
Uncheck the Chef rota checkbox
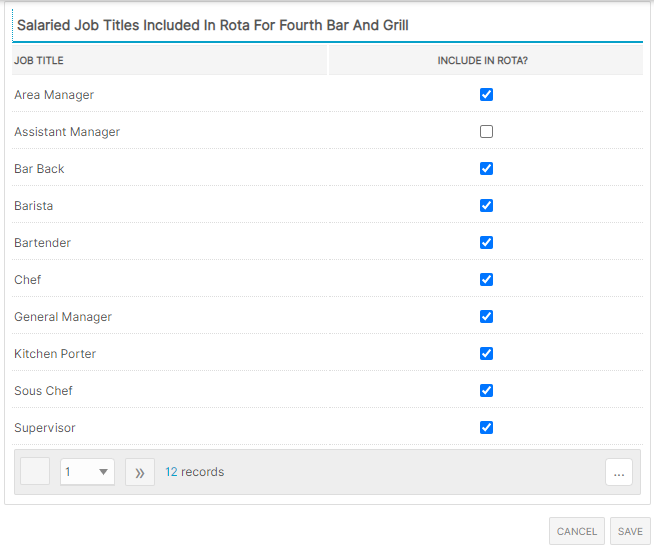click(486, 280)
